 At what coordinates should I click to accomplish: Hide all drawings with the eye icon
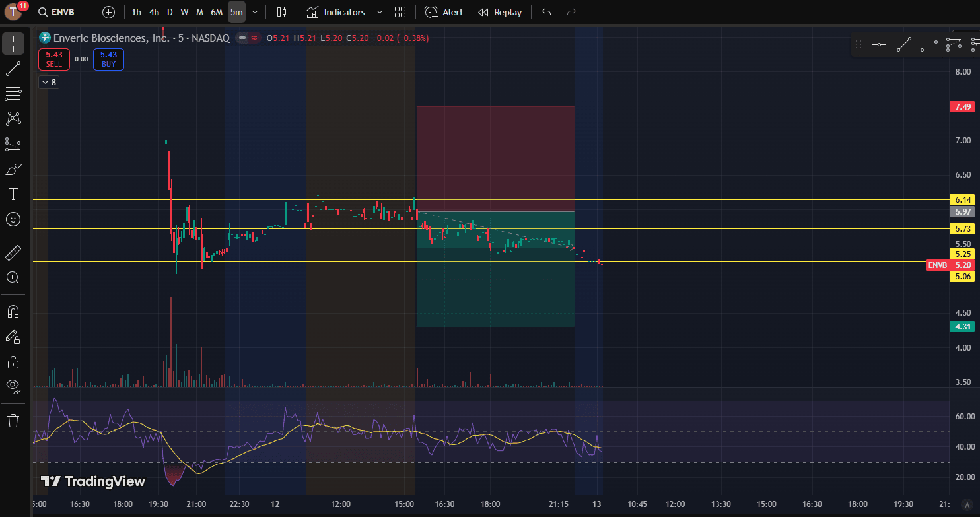point(13,386)
